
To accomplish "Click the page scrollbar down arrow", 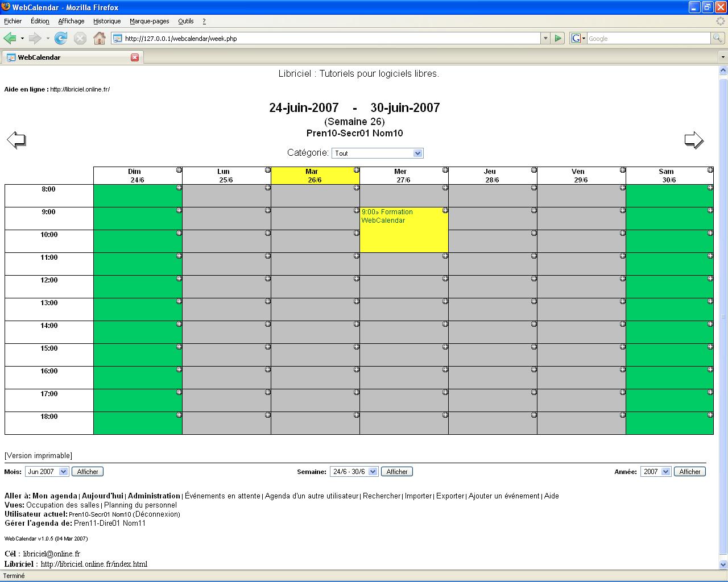I will pos(723,565).
